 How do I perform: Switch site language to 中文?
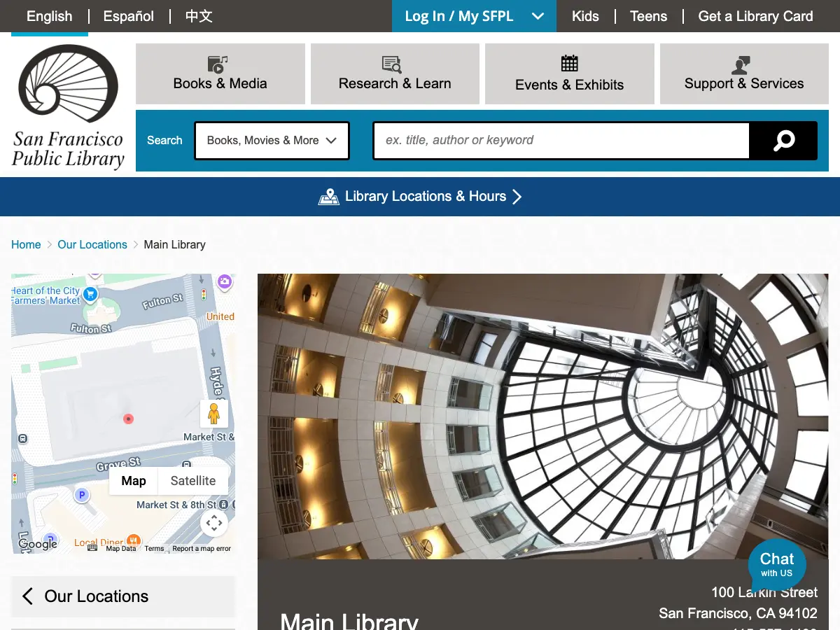pyautogui.click(x=199, y=16)
